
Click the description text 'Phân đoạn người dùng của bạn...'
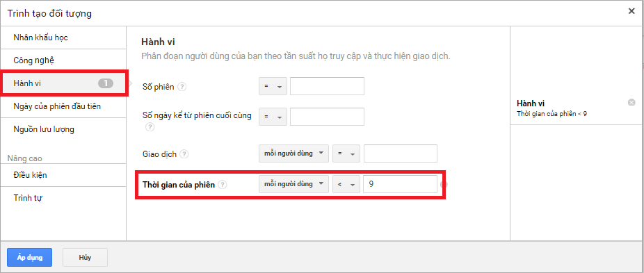click(x=296, y=56)
